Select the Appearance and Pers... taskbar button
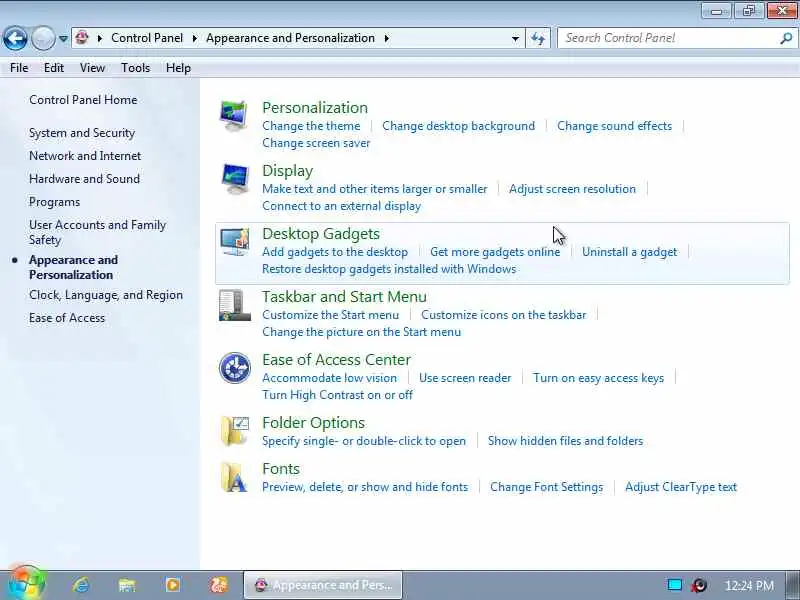 [323, 585]
